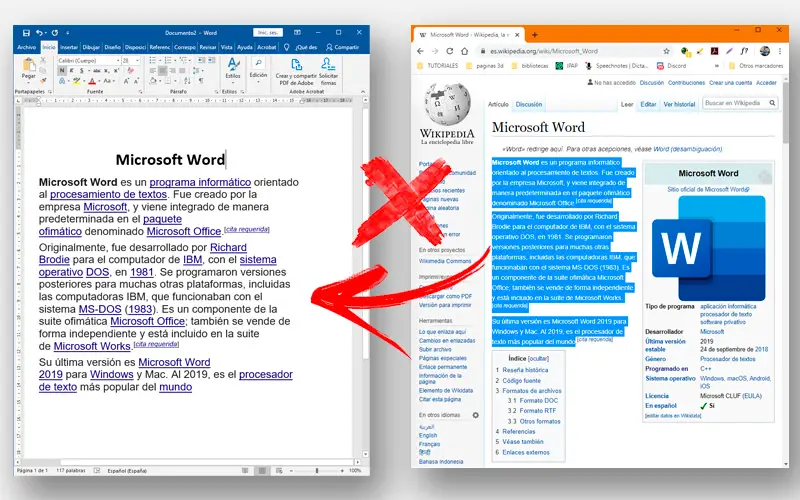Click the red font color A button
The height and width of the screenshot is (500, 800).
tap(92, 81)
